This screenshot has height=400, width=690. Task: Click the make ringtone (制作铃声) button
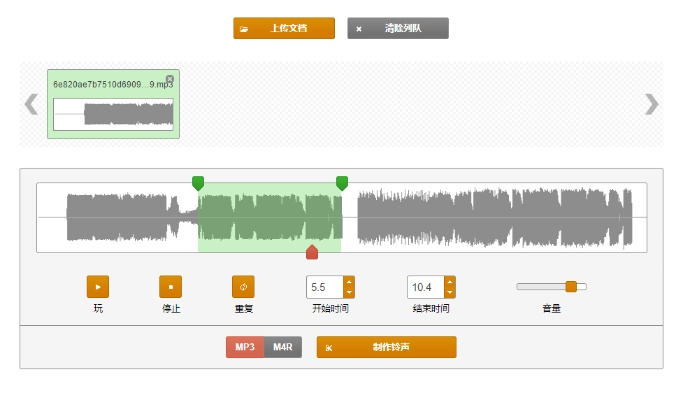pyautogui.click(x=386, y=347)
